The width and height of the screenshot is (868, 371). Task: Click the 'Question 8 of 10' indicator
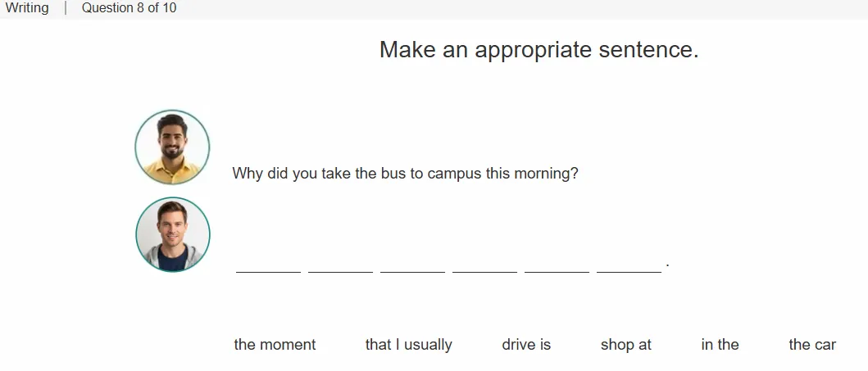(129, 8)
